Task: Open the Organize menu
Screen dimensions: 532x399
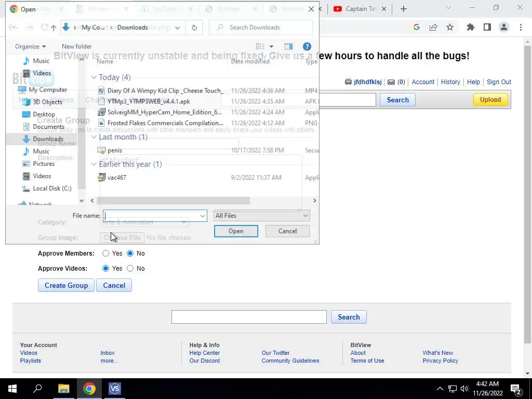Action: click(30, 46)
